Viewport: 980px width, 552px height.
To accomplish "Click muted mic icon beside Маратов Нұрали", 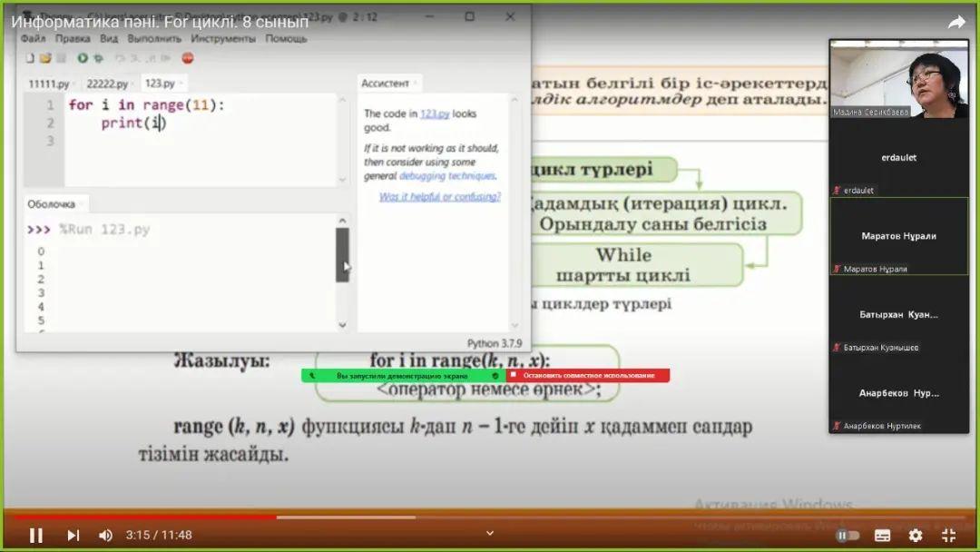I will coord(837,269).
